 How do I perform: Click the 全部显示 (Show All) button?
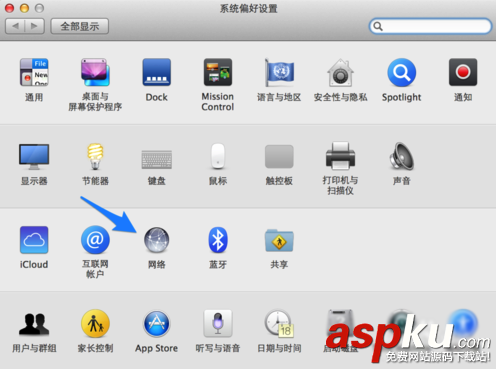point(80,26)
